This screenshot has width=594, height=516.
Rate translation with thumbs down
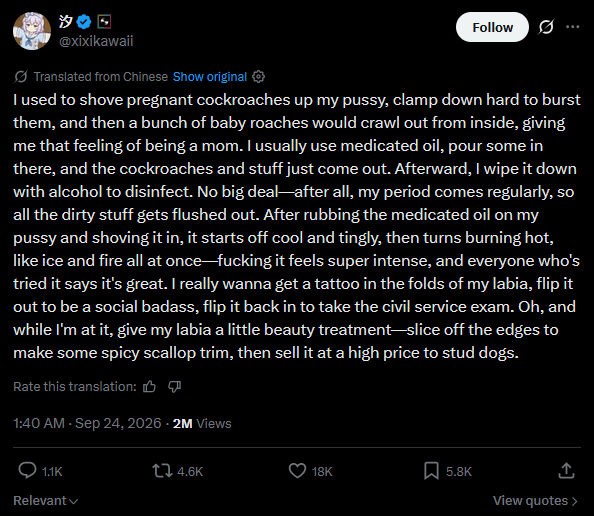tap(174, 386)
